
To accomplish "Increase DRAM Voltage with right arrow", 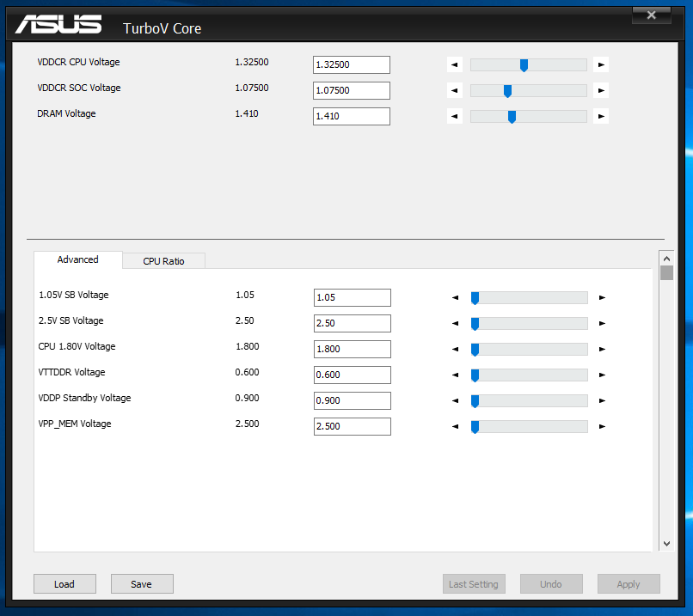I will (601, 117).
